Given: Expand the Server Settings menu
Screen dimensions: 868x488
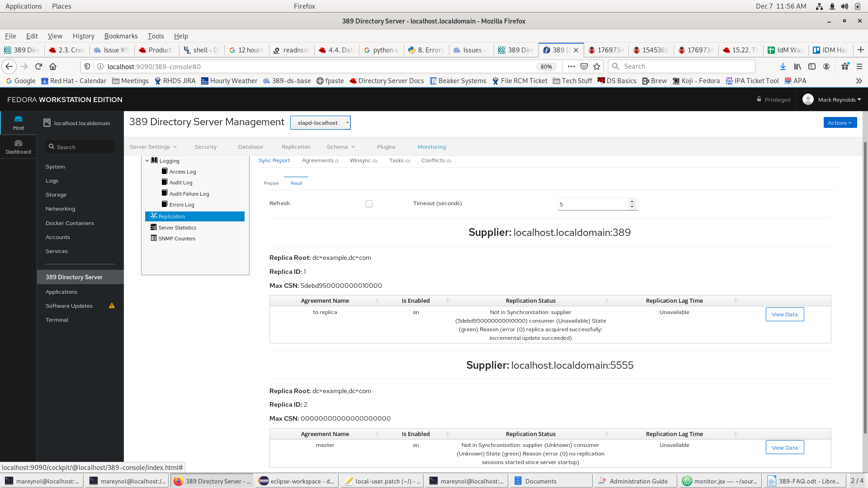Looking at the screenshot, I should click(x=153, y=147).
